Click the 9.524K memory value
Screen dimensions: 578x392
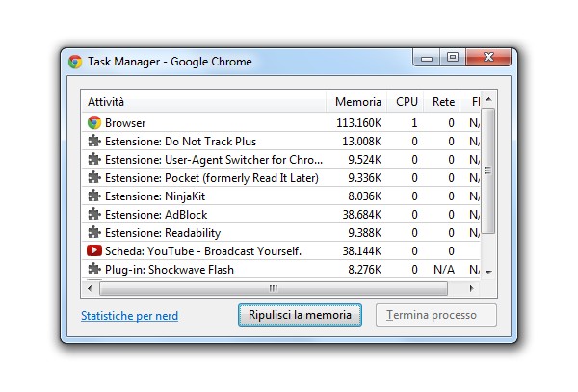[x=365, y=160]
